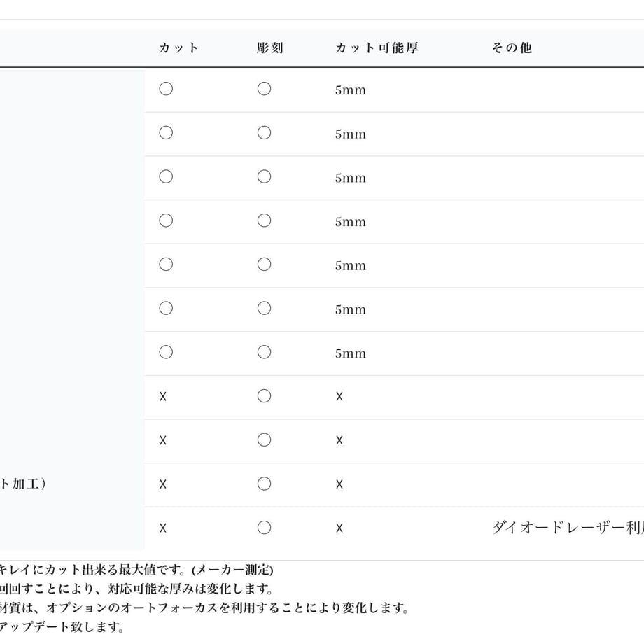Click the カット X mark in the ト加工） row
This screenshot has height=644, width=644.
coord(163,484)
